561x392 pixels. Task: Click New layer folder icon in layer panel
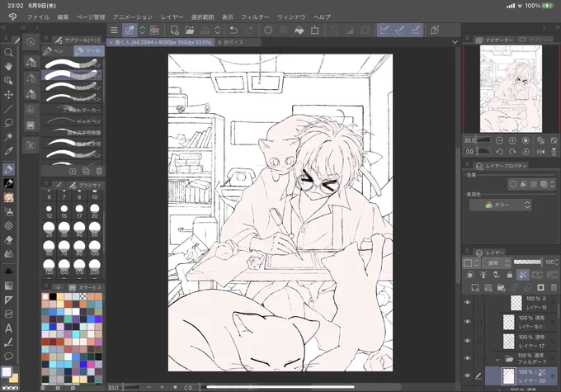click(502, 287)
